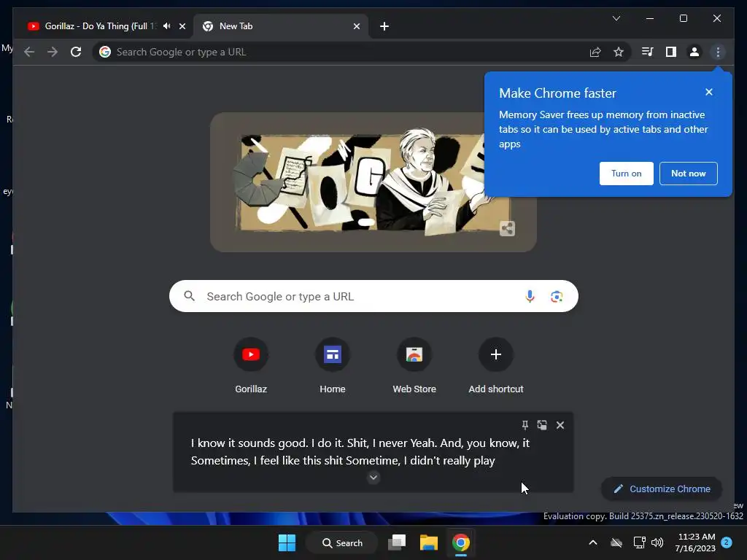747x560 pixels.
Task: Open Customize Chrome
Action: [662, 489]
